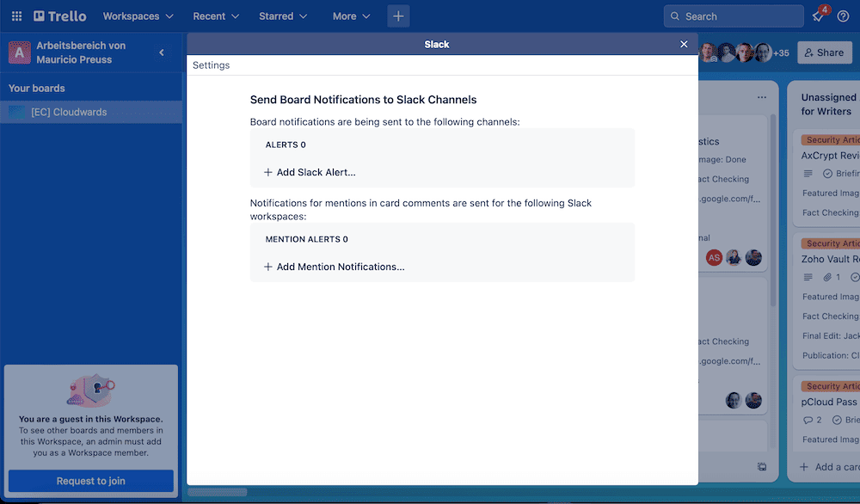
Task: Click the horizontal board scrollbar
Action: tap(218, 493)
